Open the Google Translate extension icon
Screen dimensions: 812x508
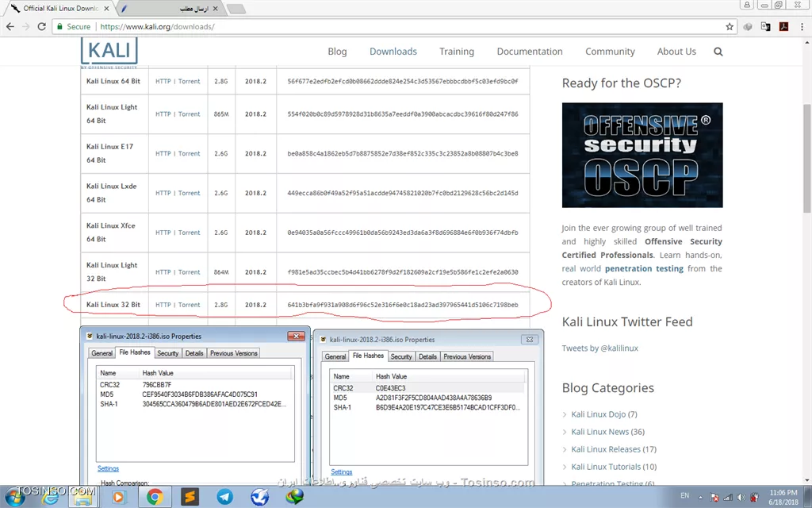coord(765,26)
